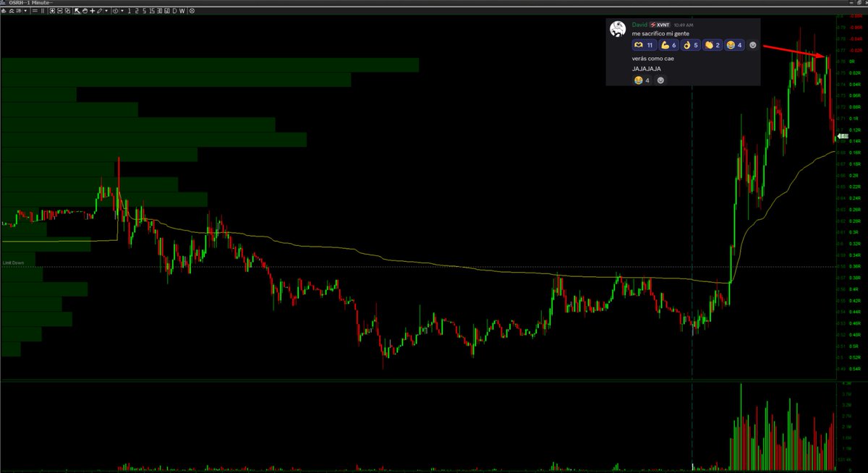Click the 'JAJAJAJA' message text

point(646,68)
